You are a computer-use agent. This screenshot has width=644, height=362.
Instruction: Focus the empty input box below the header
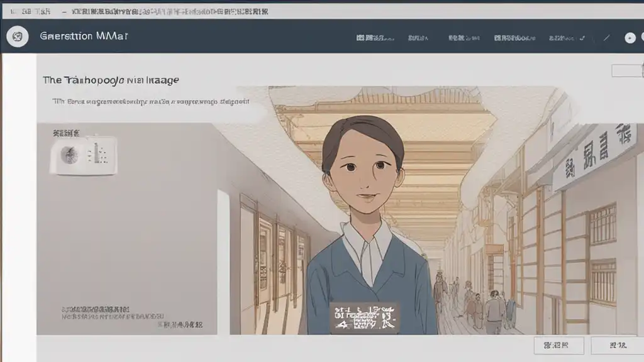[x=627, y=70]
